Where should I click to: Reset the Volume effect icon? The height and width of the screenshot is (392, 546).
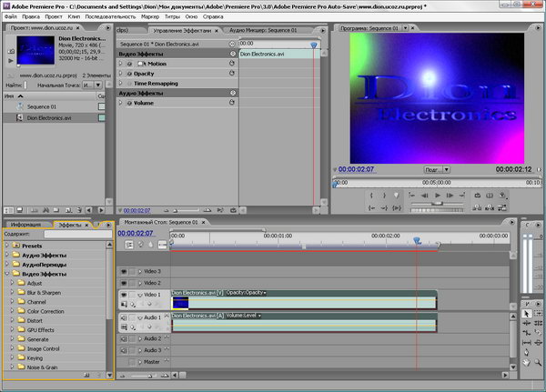click(232, 103)
